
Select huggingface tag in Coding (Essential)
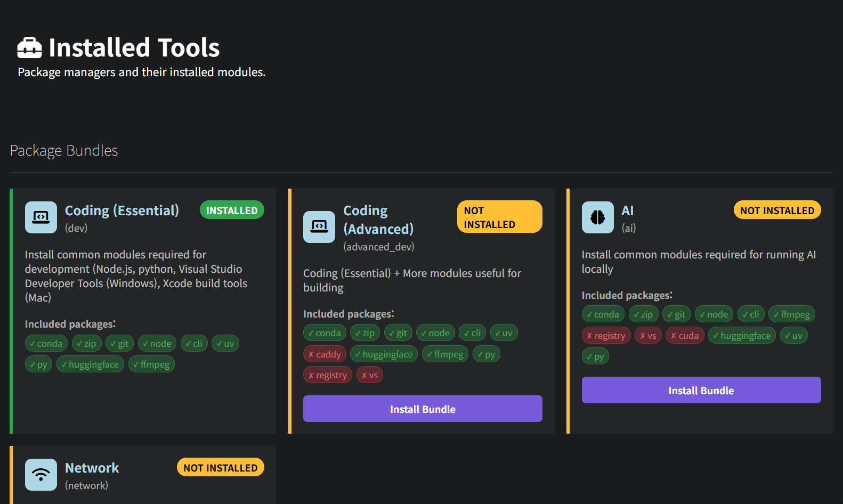pyautogui.click(x=90, y=364)
